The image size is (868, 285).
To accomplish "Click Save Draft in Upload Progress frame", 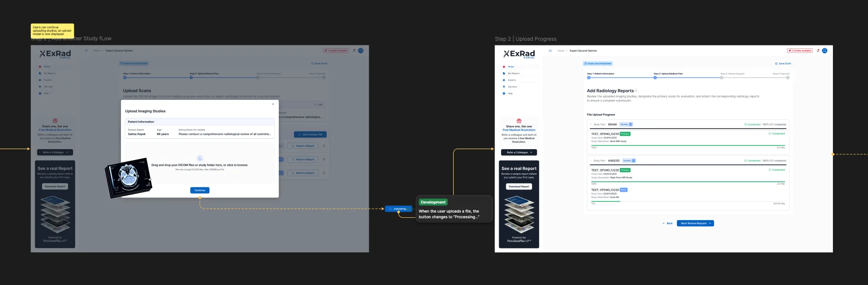I will 783,63.
